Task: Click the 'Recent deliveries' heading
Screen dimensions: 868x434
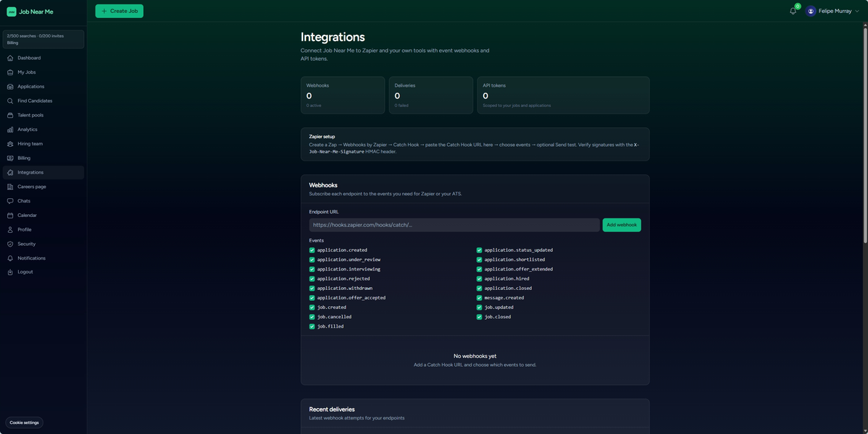Action: [332, 409]
